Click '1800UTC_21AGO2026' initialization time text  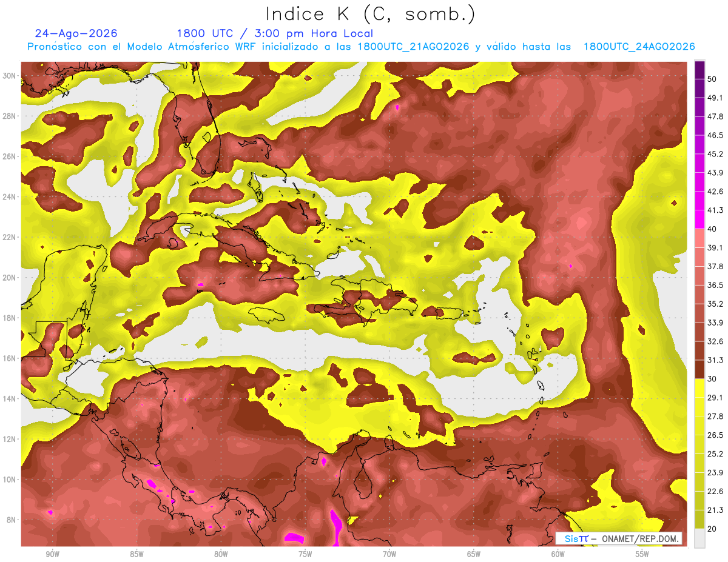(413, 47)
